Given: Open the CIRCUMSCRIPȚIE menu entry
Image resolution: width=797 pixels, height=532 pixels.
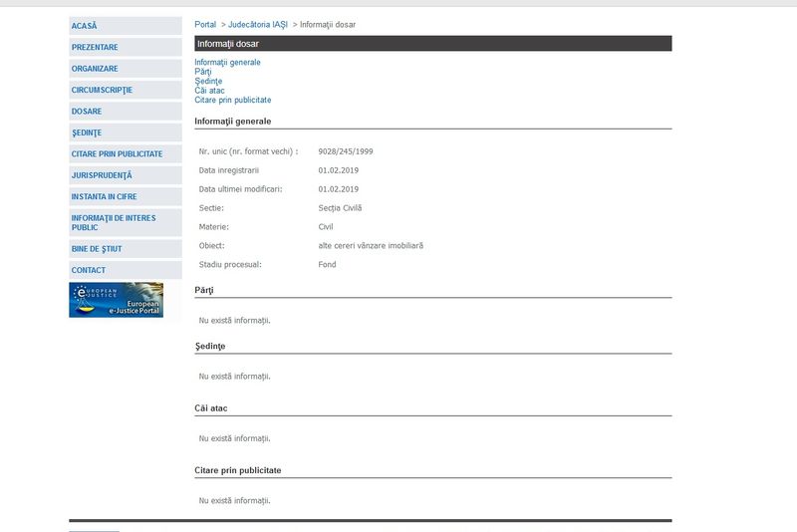Looking at the screenshot, I should coord(102,90).
